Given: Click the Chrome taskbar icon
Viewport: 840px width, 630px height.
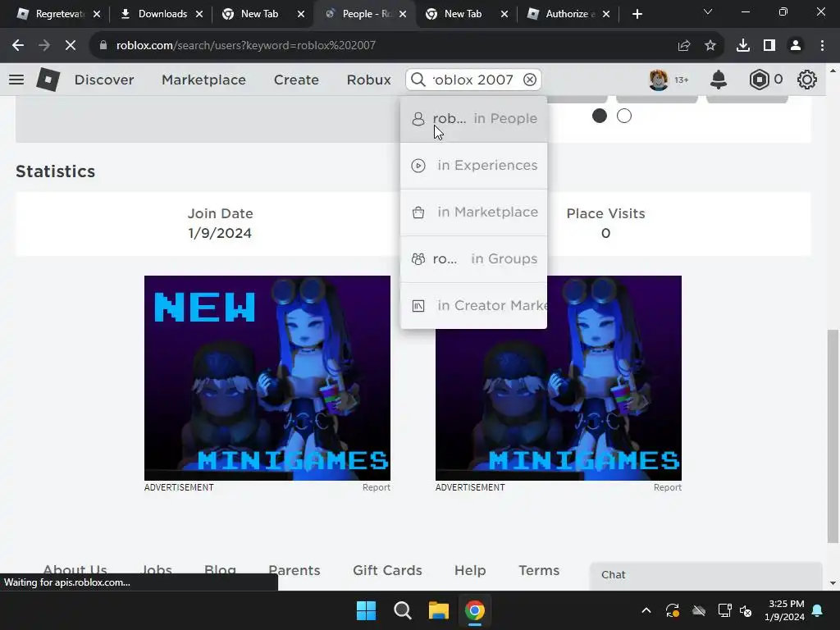Looking at the screenshot, I should [x=475, y=610].
